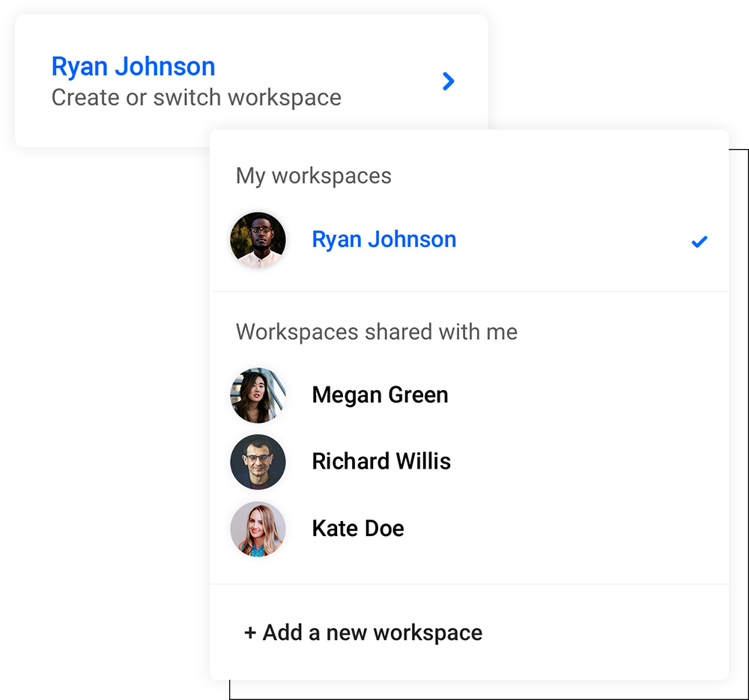Switch to Megan Green workspace name
Screen dimensions: 749x700
pos(380,395)
